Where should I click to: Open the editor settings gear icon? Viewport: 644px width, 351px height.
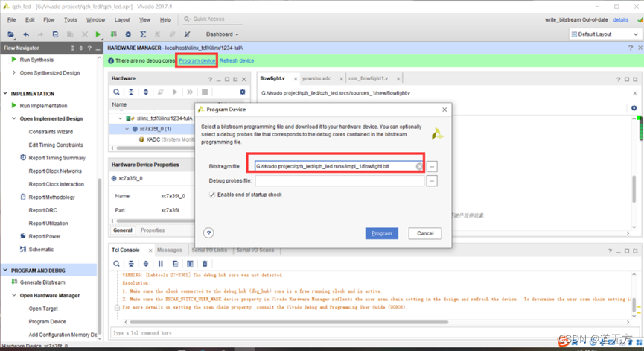tap(634, 108)
